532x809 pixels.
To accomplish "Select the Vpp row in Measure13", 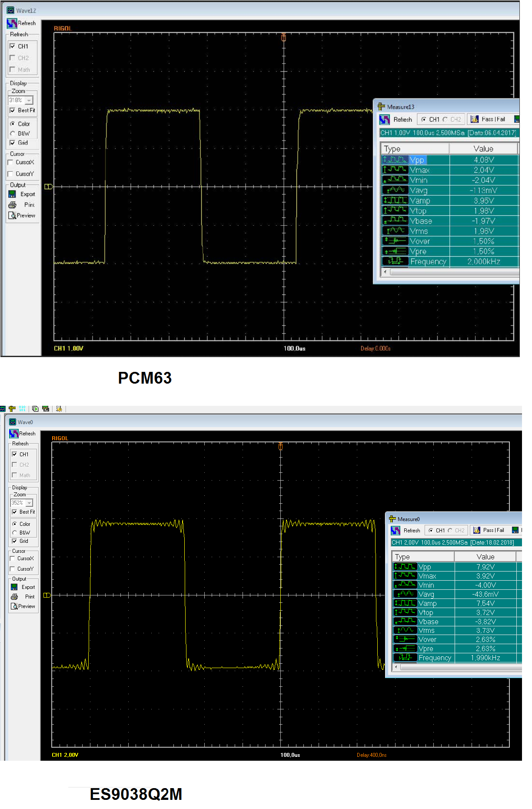I will click(450, 160).
